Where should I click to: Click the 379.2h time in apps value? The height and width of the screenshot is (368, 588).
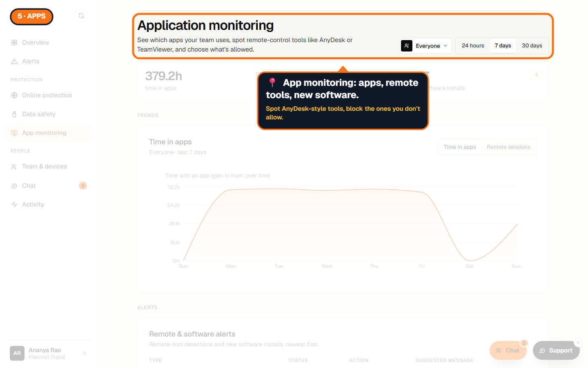tap(164, 76)
